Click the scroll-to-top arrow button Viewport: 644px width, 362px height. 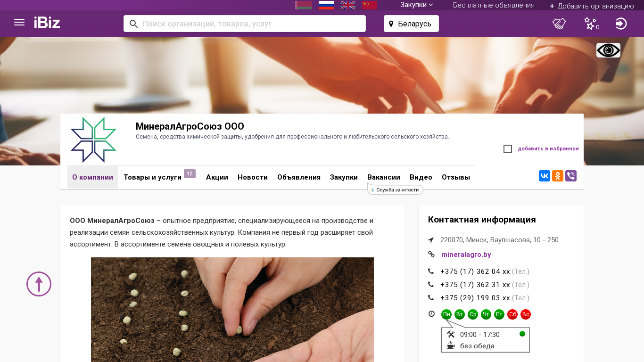pyautogui.click(x=39, y=284)
